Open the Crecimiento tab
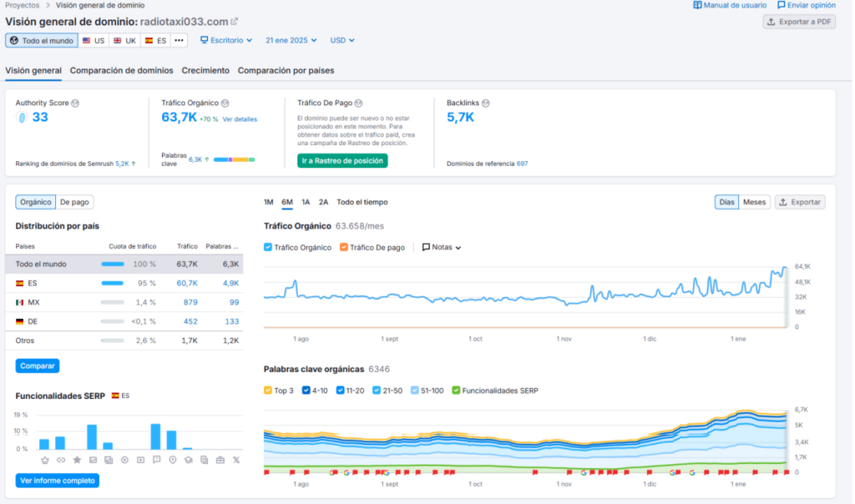 click(x=205, y=71)
